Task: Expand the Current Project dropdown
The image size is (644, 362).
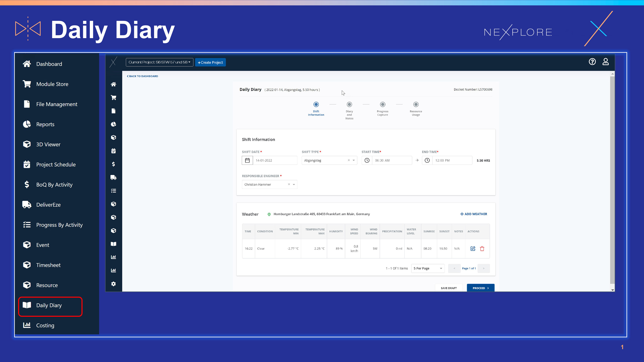Action: click(x=159, y=62)
